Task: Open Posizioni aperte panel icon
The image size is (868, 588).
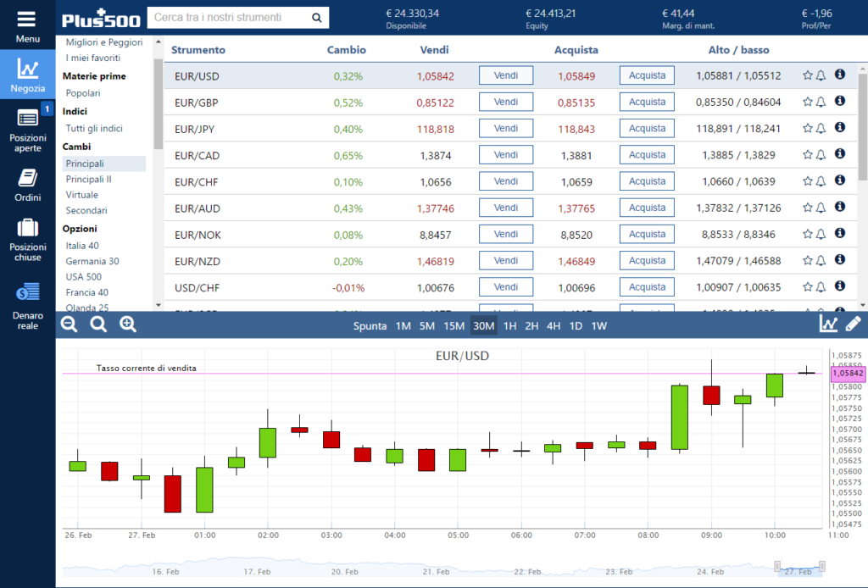Action: click(28, 118)
